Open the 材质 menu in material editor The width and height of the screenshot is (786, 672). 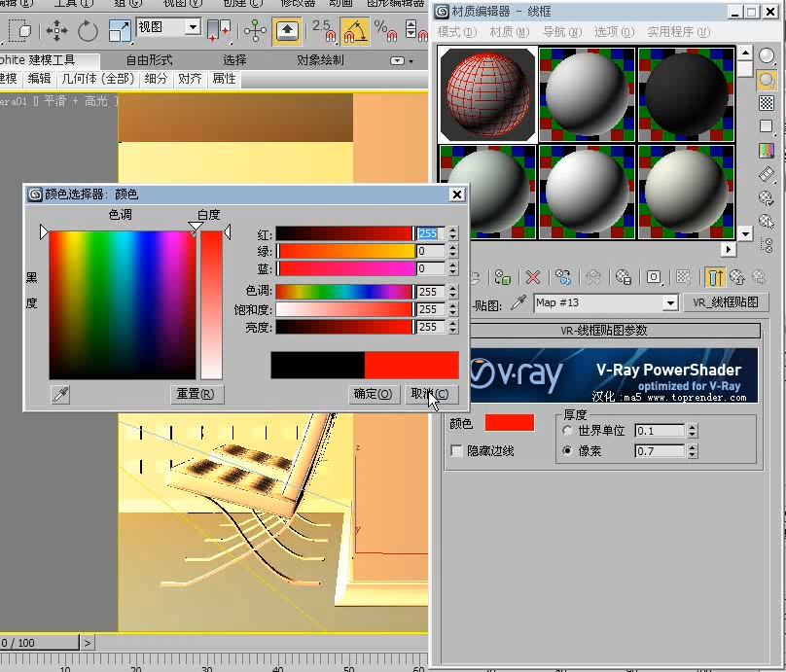pos(510,32)
